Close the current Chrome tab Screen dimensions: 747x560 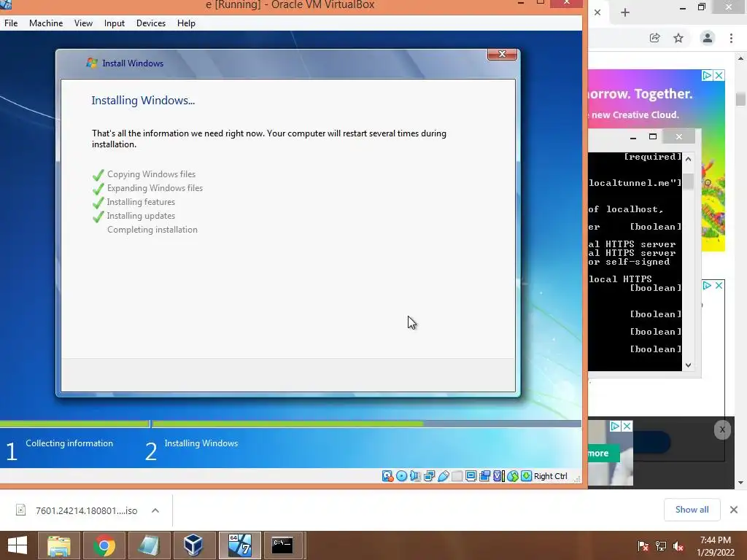pos(597,12)
